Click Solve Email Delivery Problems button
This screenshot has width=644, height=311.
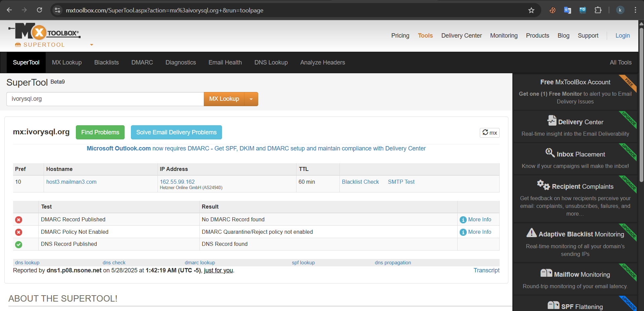point(176,132)
